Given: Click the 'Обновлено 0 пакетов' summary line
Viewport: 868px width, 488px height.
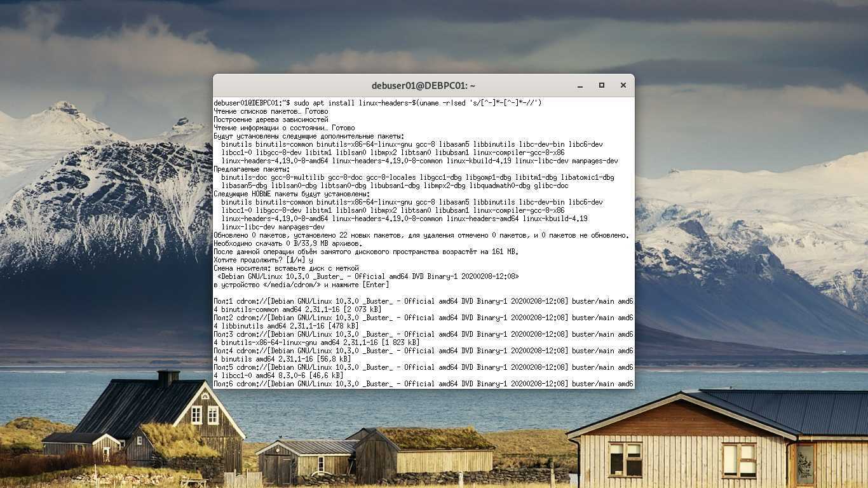Looking at the screenshot, I should pos(421,235).
